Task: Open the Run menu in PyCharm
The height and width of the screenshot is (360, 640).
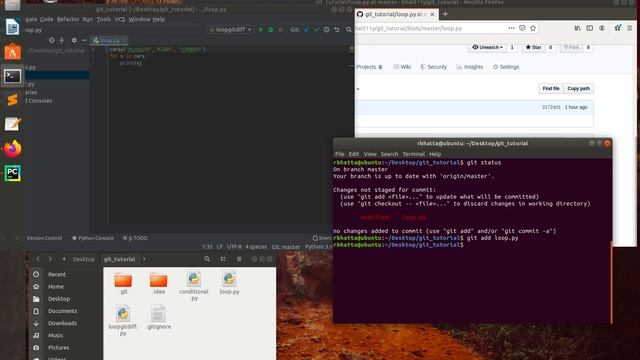Action: click(x=87, y=19)
